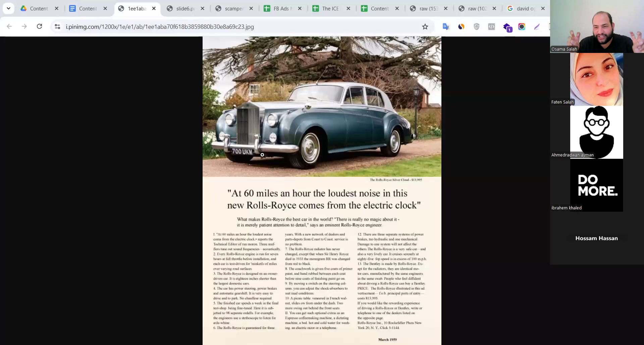This screenshot has height=345, width=644.
Task: Switch to the Google Docs Content tab
Action: point(84,8)
